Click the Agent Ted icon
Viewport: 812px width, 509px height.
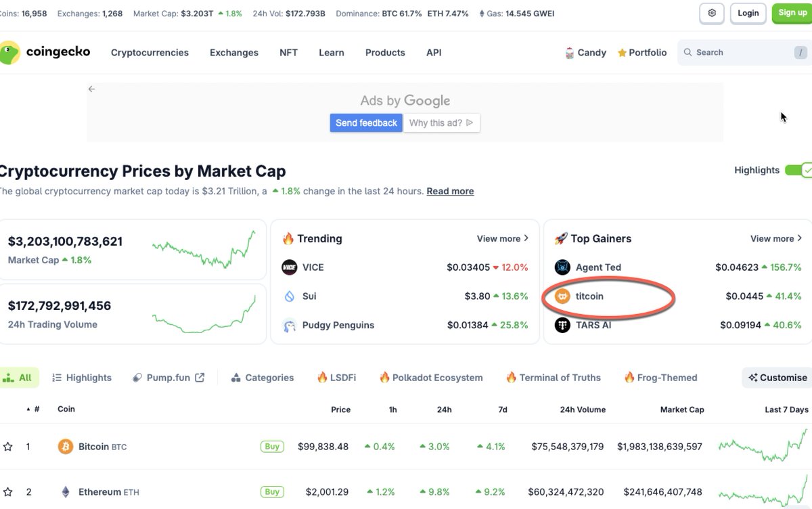coord(562,267)
